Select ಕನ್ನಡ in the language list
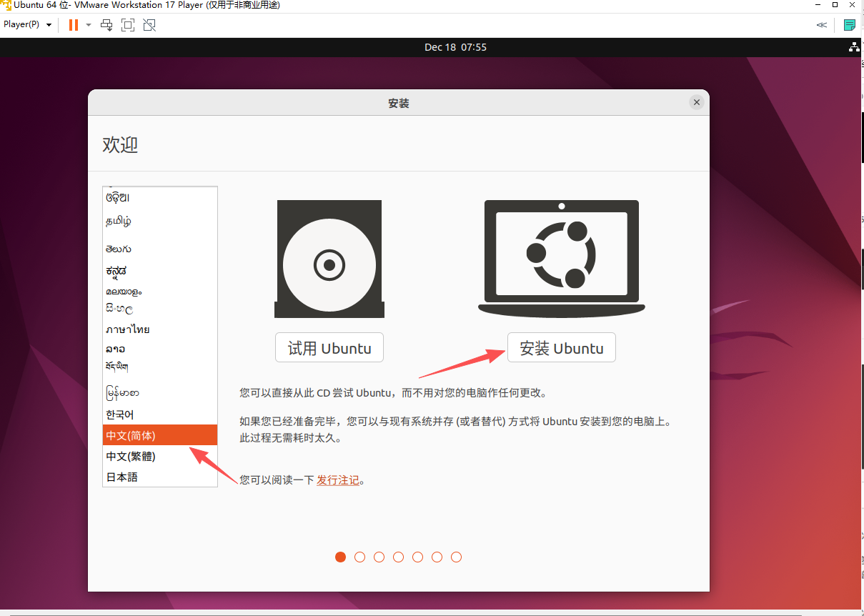 160,271
